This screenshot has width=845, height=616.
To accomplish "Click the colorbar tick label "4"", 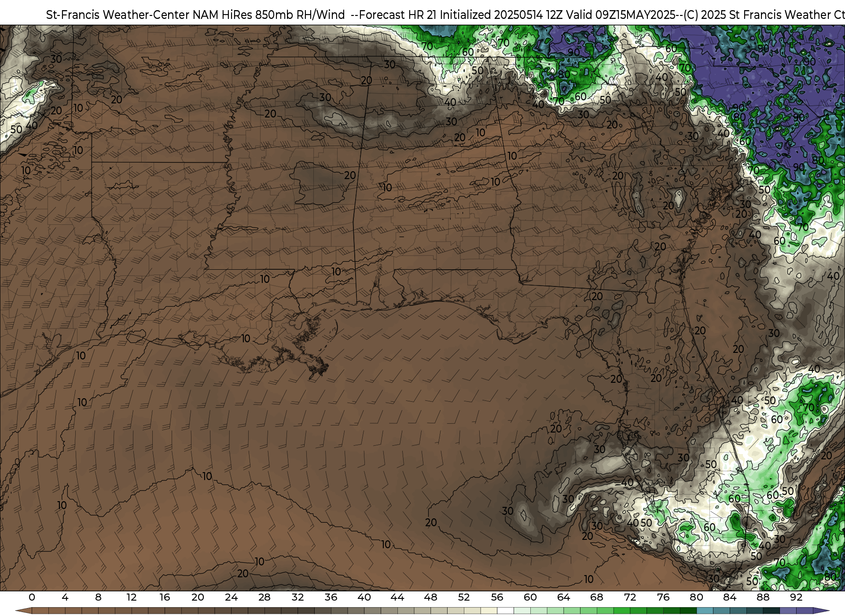I will (x=65, y=597).
